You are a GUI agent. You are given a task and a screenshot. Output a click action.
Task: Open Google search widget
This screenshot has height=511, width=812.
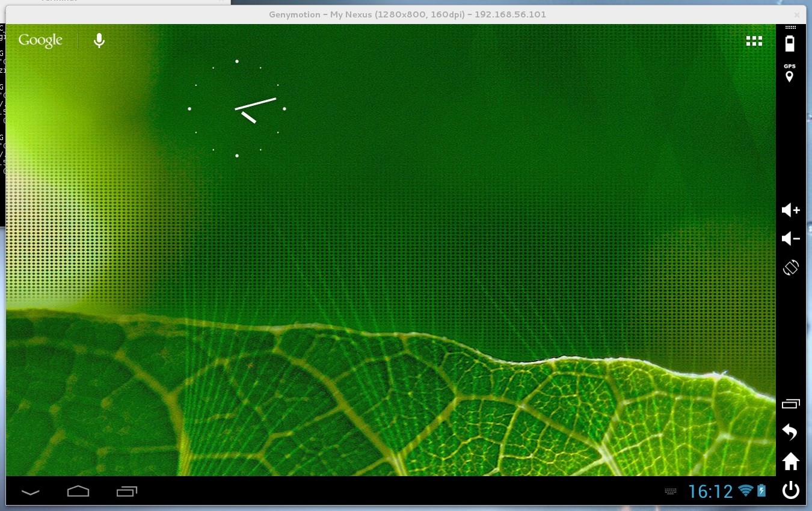40,40
